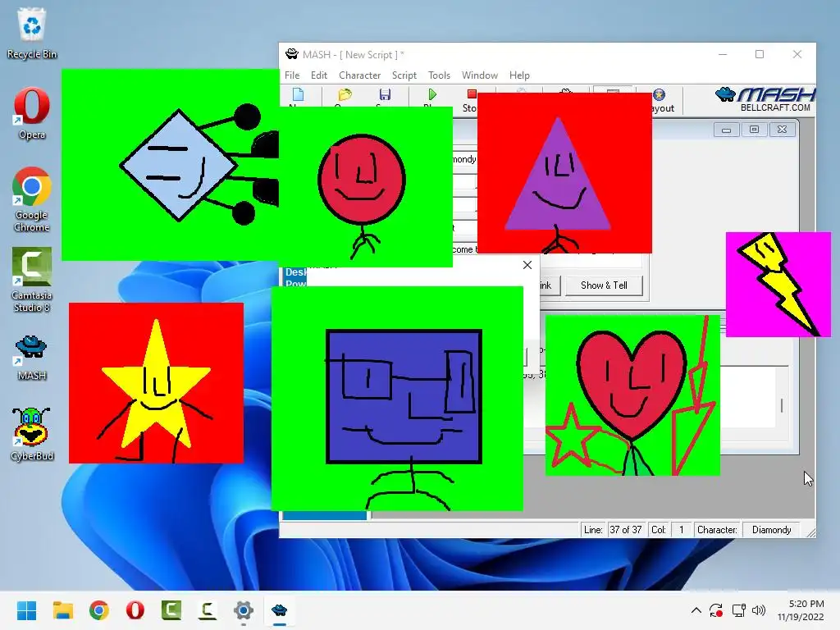
Task: Open Settings gear on the taskbar
Action: click(243, 610)
